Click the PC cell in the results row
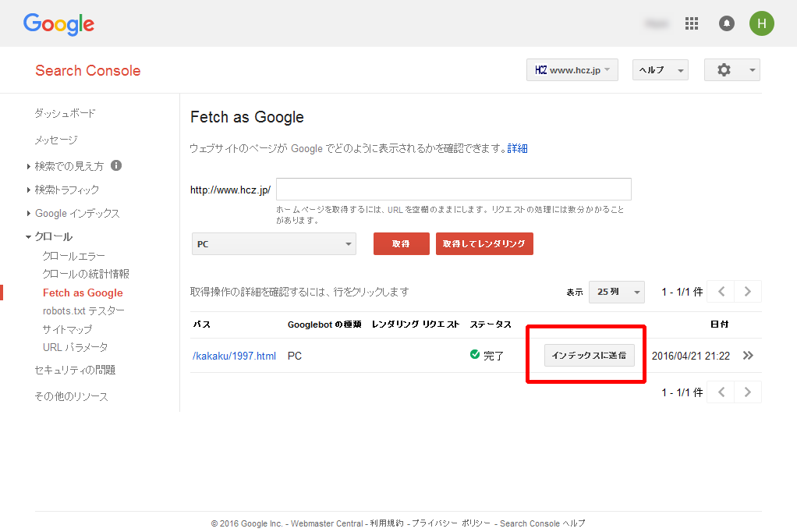Screen dimensions: 797x532 coord(295,356)
